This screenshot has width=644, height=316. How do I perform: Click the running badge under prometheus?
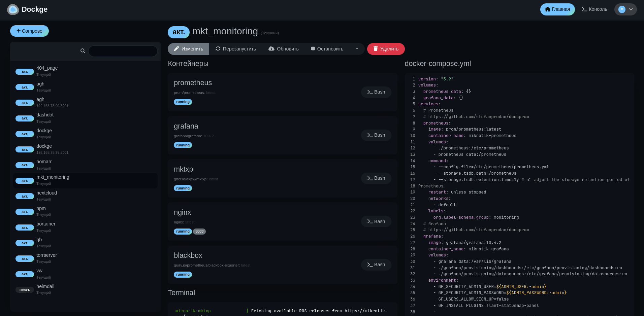(x=183, y=102)
